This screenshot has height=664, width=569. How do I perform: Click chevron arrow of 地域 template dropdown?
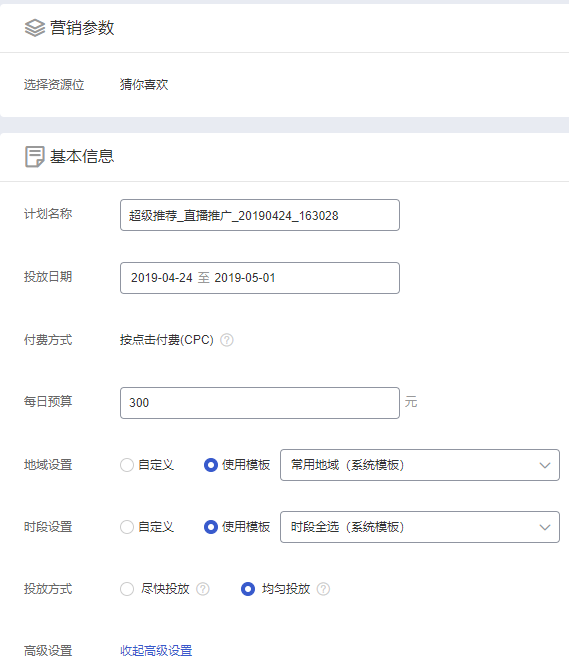tap(545, 465)
